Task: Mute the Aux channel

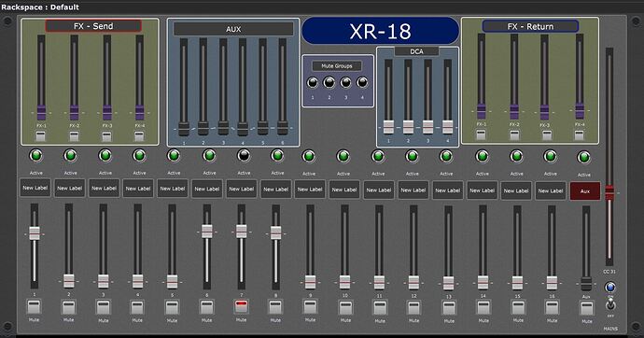Action: point(586,308)
